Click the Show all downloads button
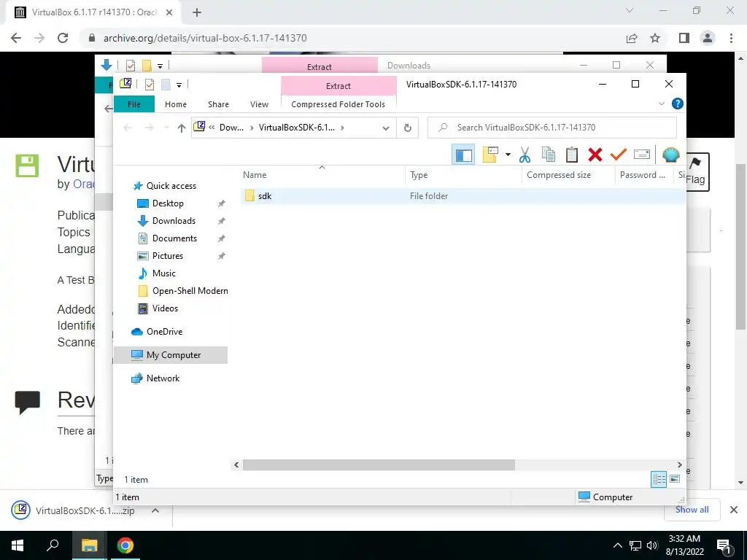Image resolution: width=747 pixels, height=560 pixels. (x=692, y=510)
